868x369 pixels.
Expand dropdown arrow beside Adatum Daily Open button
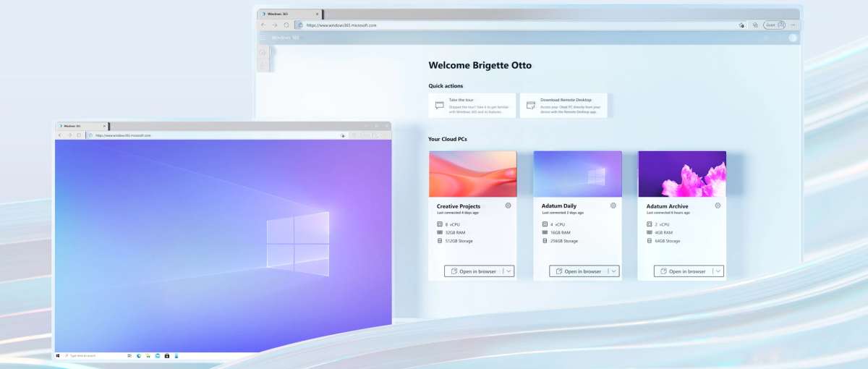pos(614,271)
